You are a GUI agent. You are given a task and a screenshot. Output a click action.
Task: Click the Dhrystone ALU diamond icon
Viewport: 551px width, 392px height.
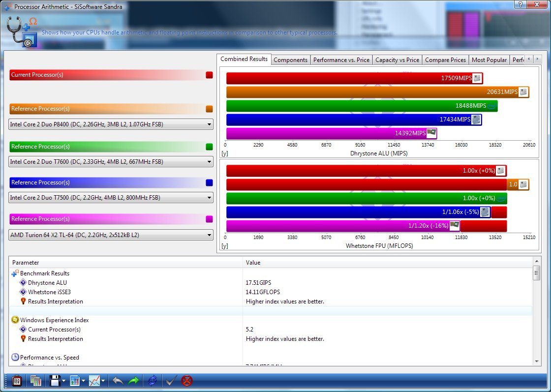23,282
